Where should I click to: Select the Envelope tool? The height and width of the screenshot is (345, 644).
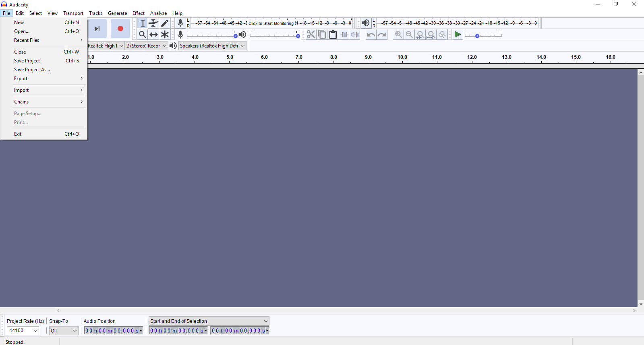153,23
